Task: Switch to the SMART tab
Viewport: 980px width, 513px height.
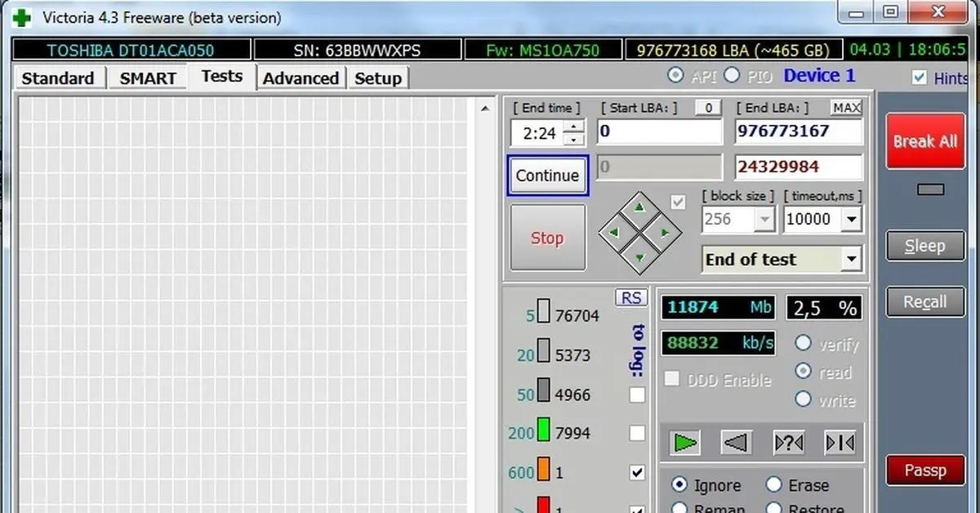Action: (148, 78)
